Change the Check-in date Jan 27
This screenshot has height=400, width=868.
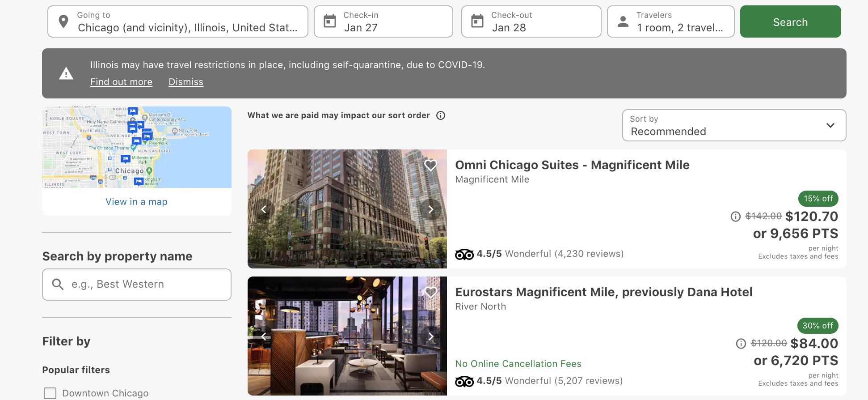point(383,21)
